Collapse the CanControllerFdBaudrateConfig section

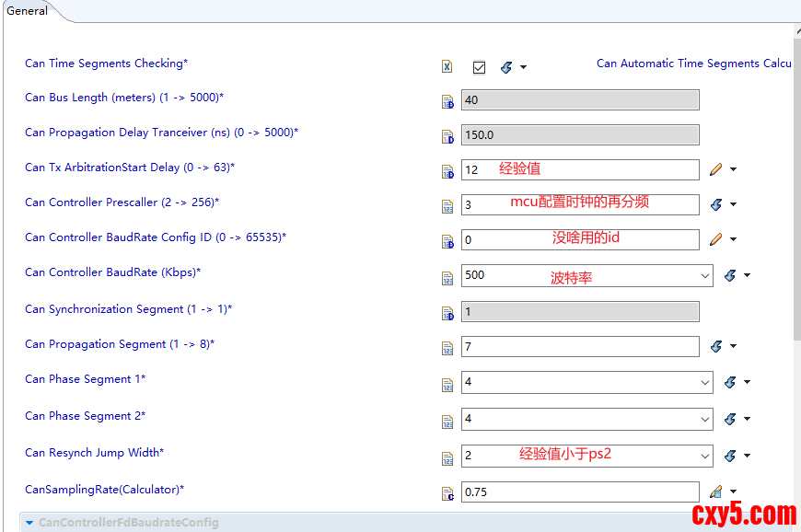(x=29, y=523)
